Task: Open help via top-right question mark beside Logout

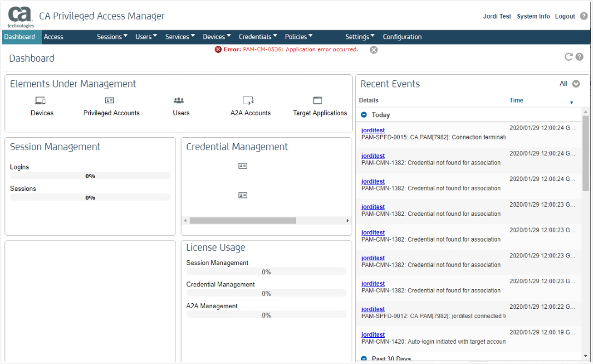Action: pos(584,16)
